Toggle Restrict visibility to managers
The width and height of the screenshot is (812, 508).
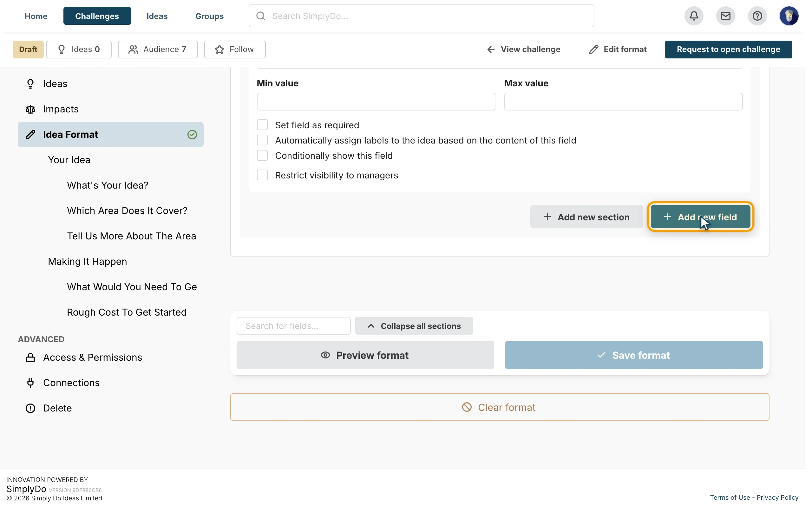262,175
